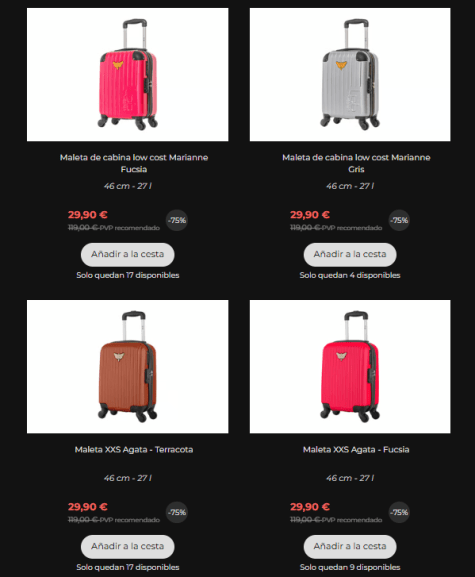
Task: Open Maleta de cabina Marianne Fucsia title
Action: (x=134, y=163)
